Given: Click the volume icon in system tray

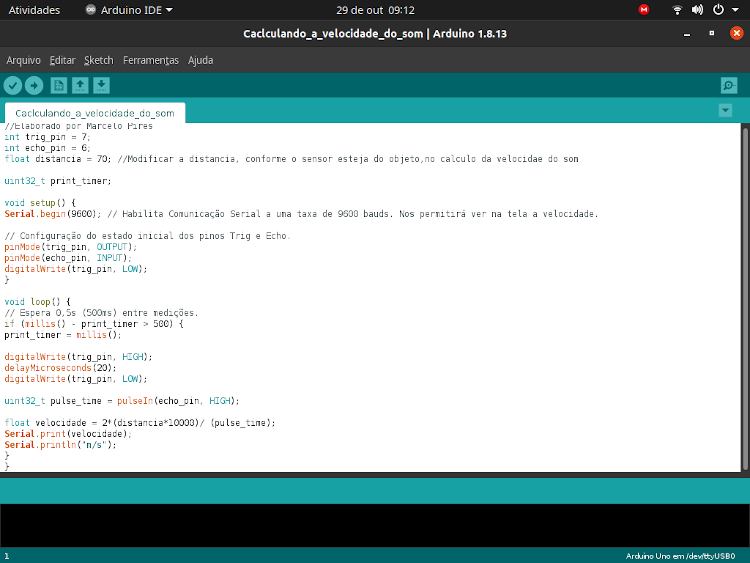Looking at the screenshot, I should point(697,10).
